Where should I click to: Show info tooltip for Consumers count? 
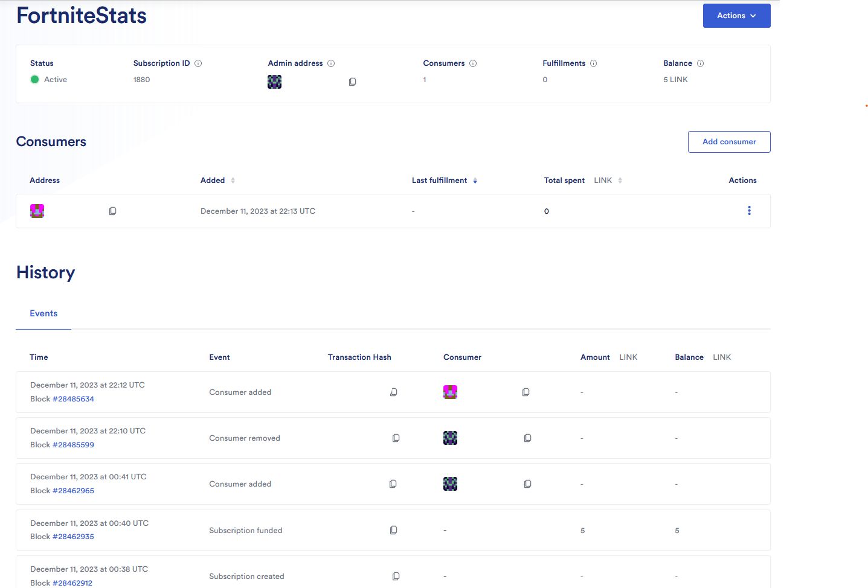pyautogui.click(x=473, y=63)
